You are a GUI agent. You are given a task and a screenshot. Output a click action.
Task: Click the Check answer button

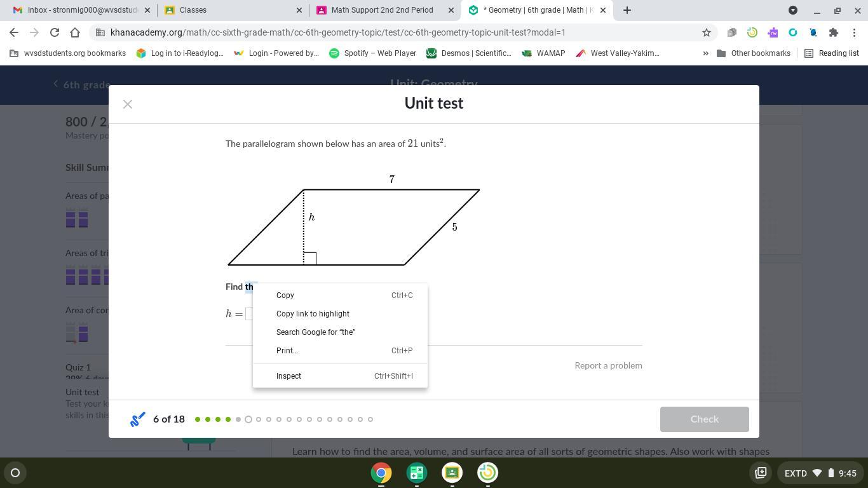point(704,419)
